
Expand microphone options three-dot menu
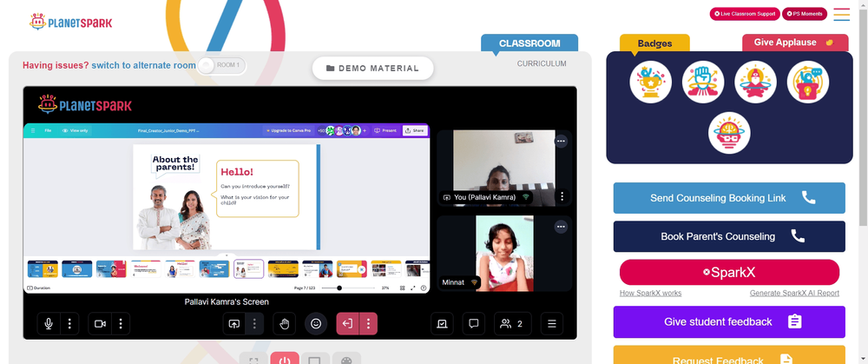tap(69, 323)
